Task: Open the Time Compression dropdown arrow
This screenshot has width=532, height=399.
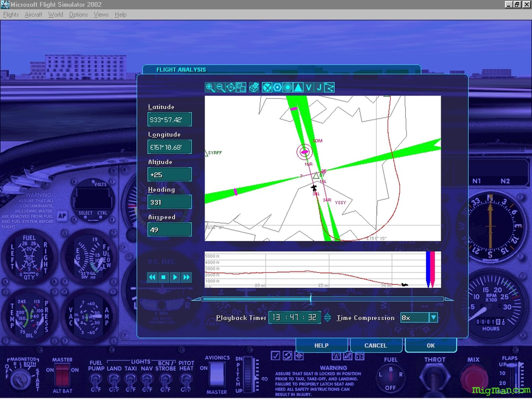Action: pos(433,317)
